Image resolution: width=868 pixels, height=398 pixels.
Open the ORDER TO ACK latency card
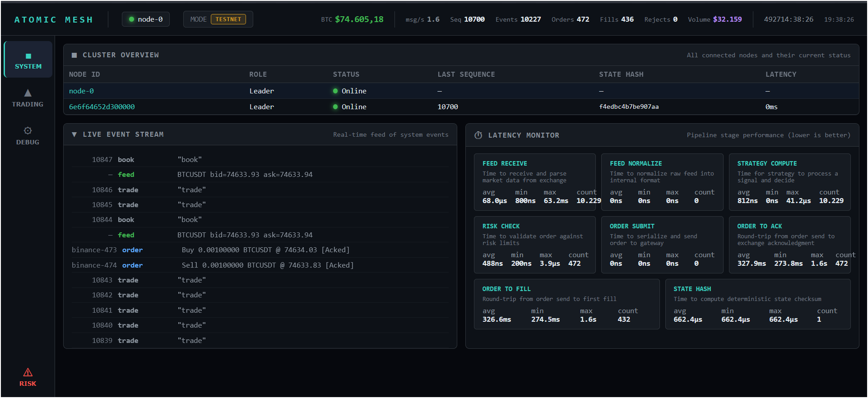pyautogui.click(x=790, y=245)
